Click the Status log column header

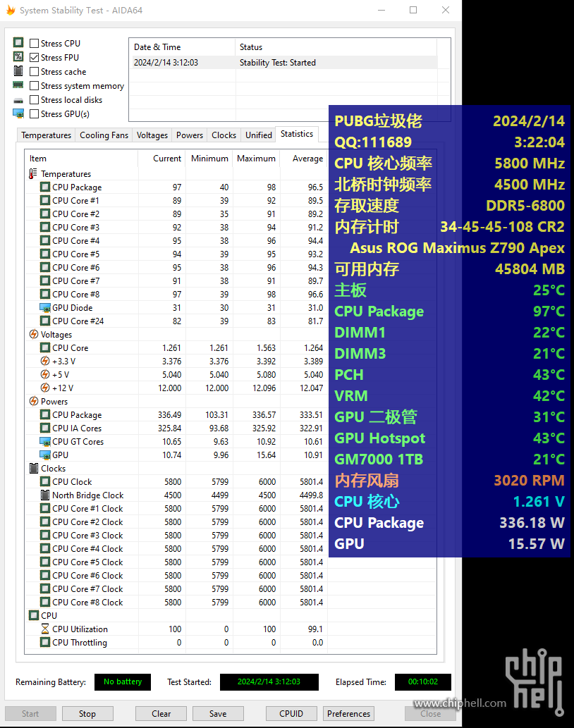[x=336, y=47]
